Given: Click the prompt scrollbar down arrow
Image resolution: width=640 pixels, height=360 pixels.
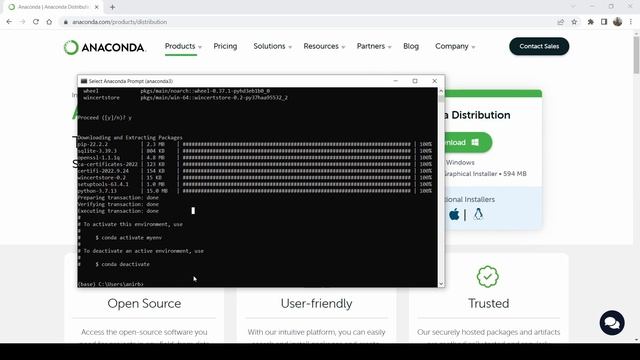Looking at the screenshot, I should (441, 284).
